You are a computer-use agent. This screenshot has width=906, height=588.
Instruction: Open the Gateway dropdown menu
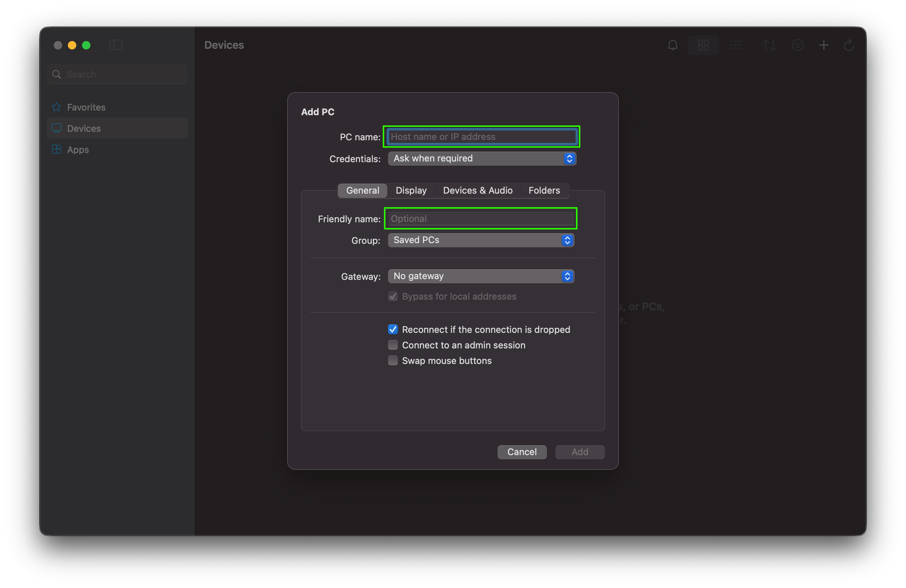pos(481,276)
